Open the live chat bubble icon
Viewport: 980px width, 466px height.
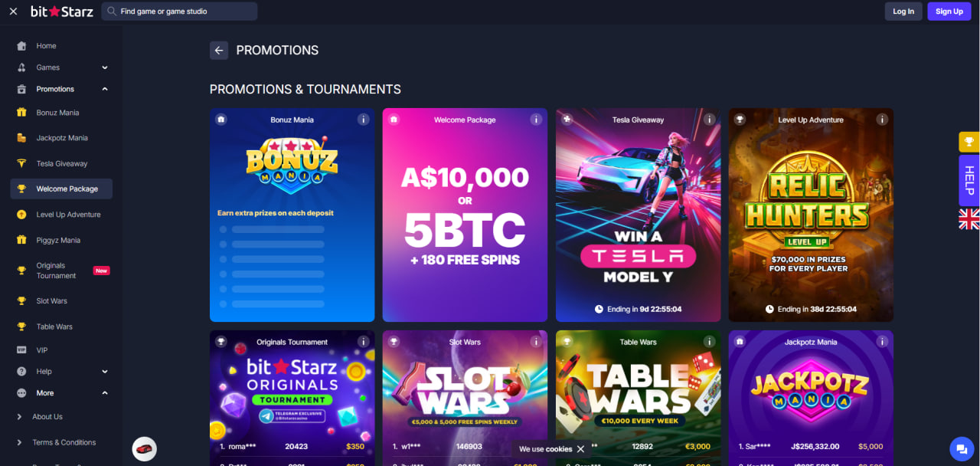(x=959, y=448)
